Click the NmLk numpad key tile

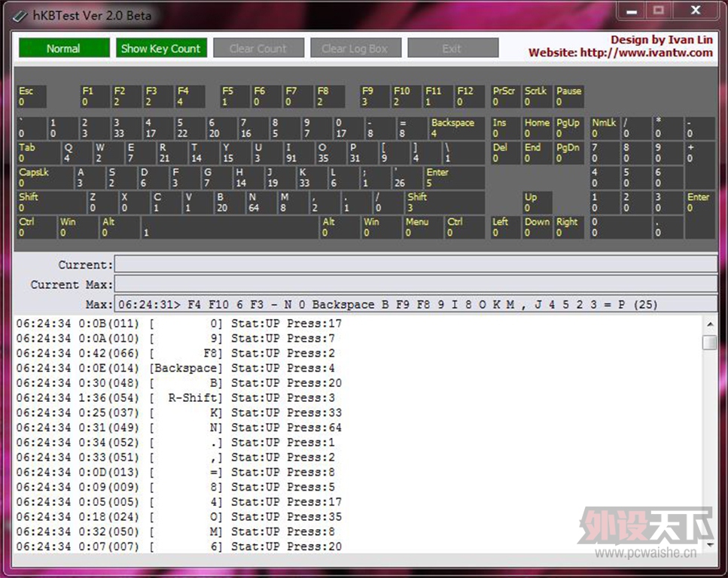pos(604,128)
